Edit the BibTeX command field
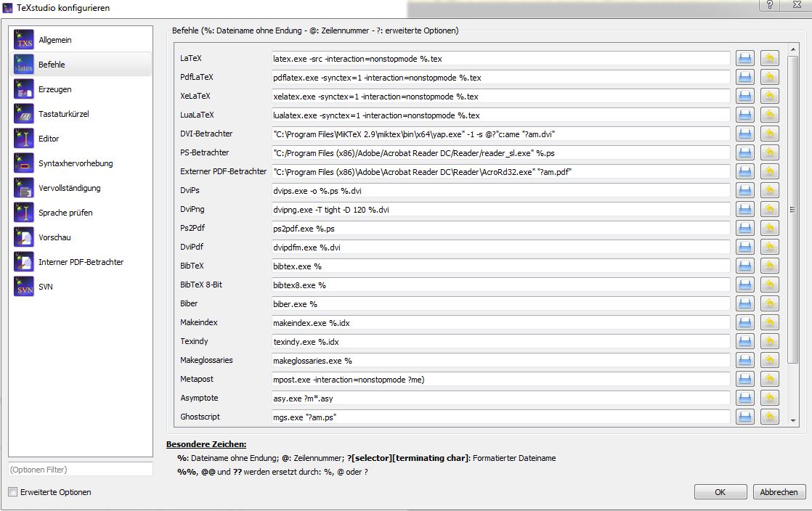 point(500,266)
